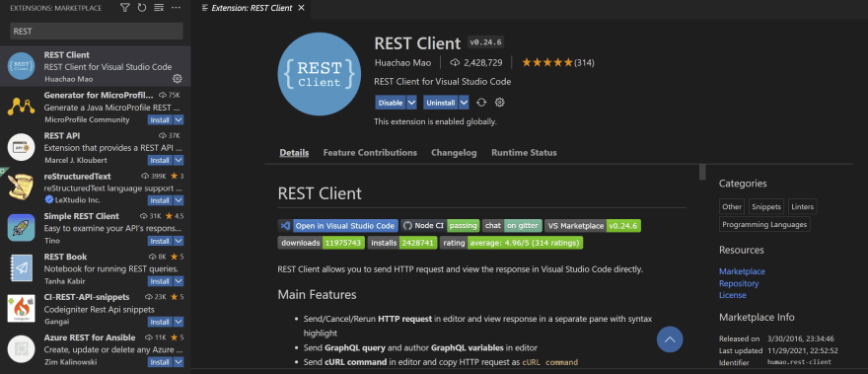The height and width of the screenshot is (374, 868).
Task: Click the rating average 4.96/5 badge
Action: click(512, 243)
